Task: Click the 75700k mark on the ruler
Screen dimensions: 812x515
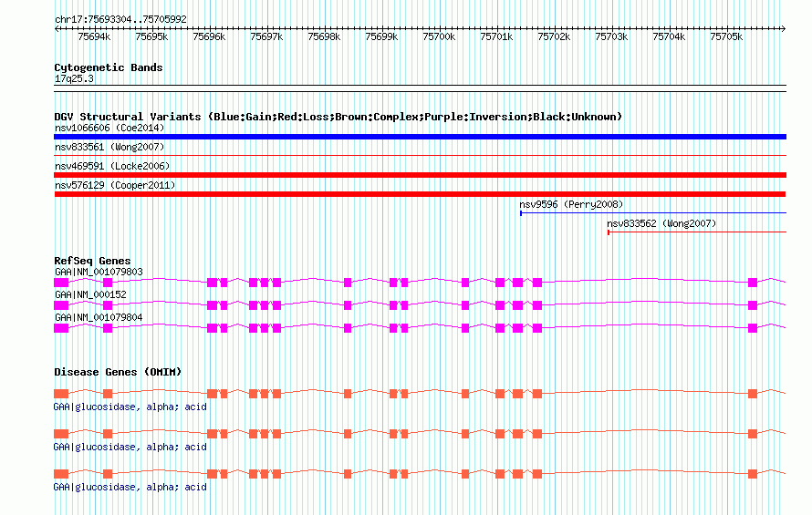Action: 439,37
